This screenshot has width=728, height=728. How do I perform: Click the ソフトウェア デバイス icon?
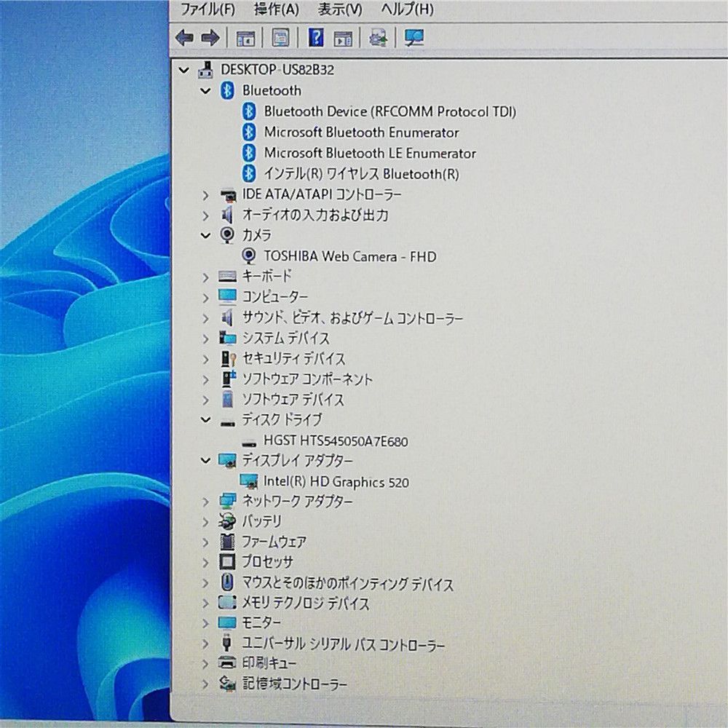pyautogui.click(x=227, y=399)
